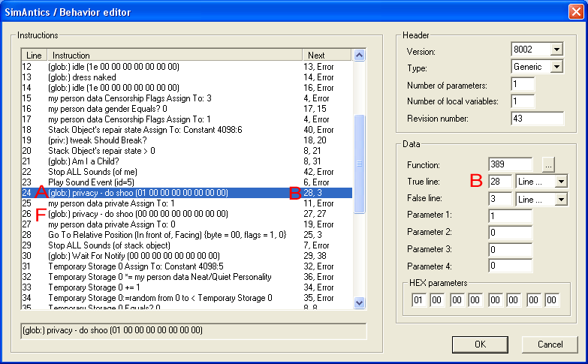Open the Version dropdown showing 8002
Screen dimensions: 588x364
pos(556,50)
